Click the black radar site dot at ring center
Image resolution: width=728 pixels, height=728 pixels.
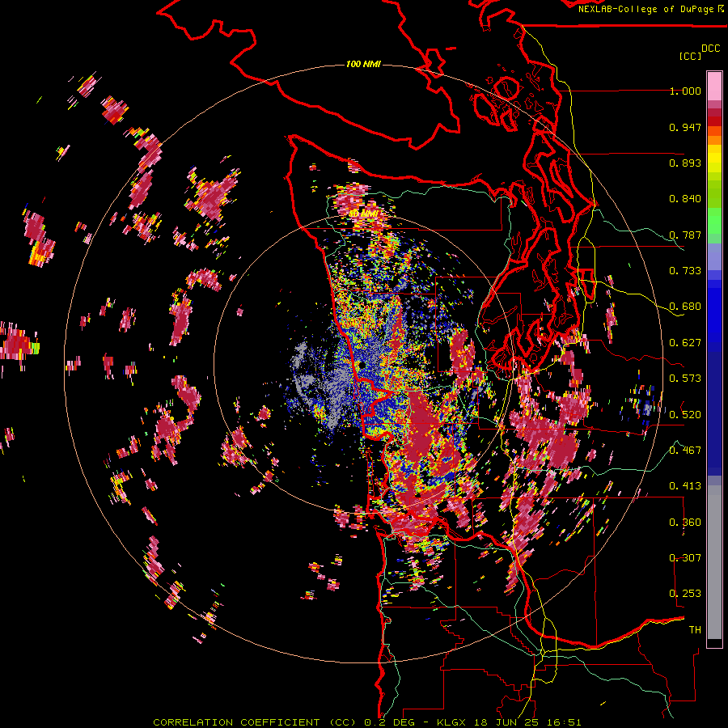(x=361, y=366)
